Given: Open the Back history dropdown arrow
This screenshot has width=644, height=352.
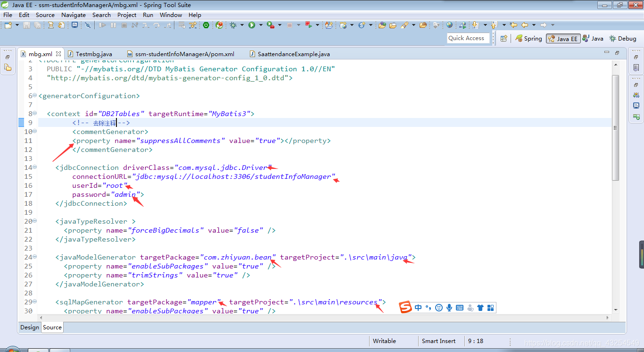Looking at the screenshot, I should 534,25.
